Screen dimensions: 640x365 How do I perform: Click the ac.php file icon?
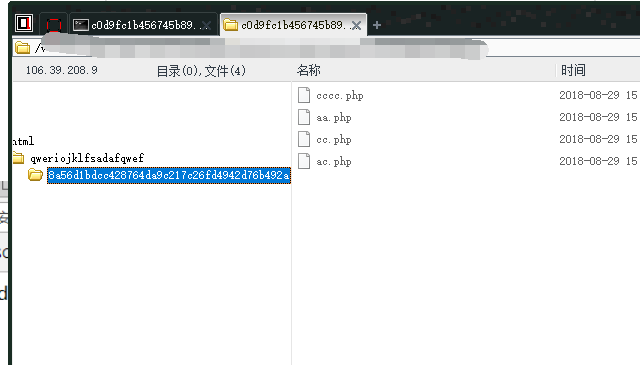[304, 161]
